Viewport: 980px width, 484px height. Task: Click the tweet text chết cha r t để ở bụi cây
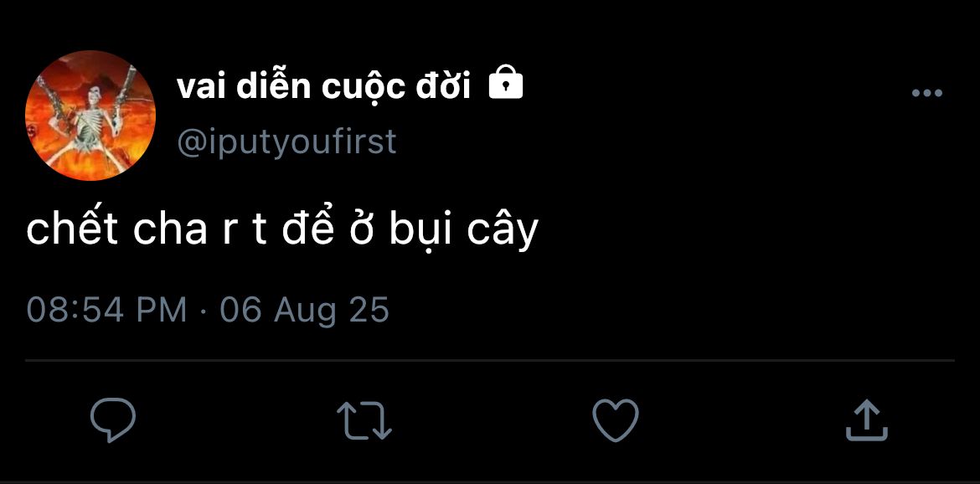pos(282,229)
